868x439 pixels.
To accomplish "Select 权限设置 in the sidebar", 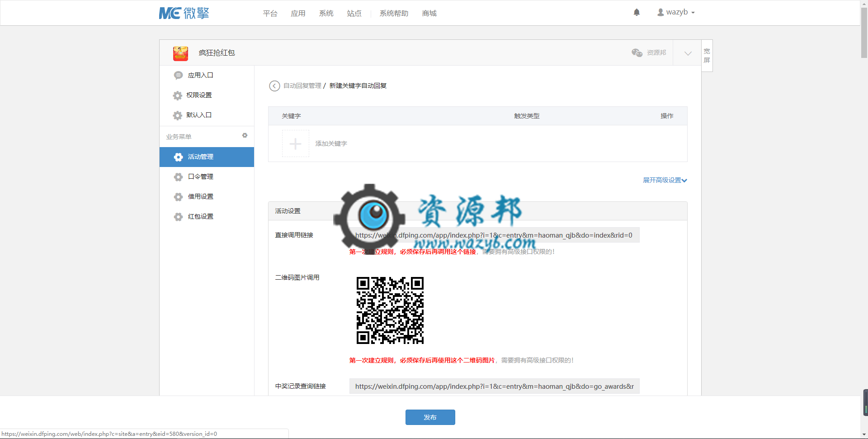I will [207, 95].
